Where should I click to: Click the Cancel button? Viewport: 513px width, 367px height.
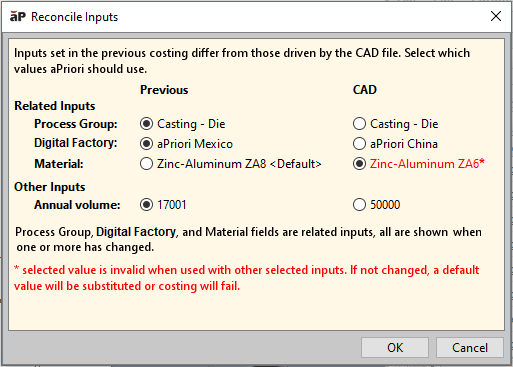tap(470, 347)
